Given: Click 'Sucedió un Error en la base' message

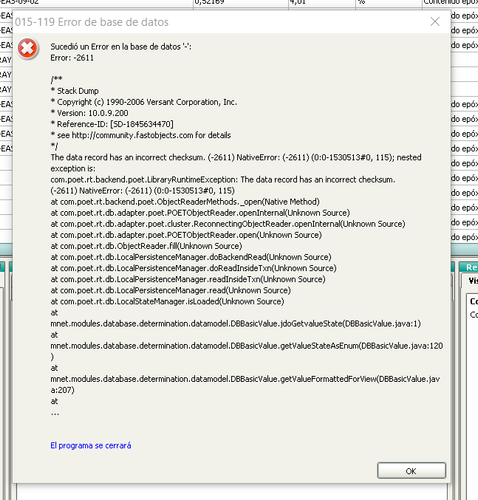Looking at the screenshot, I should (121, 47).
